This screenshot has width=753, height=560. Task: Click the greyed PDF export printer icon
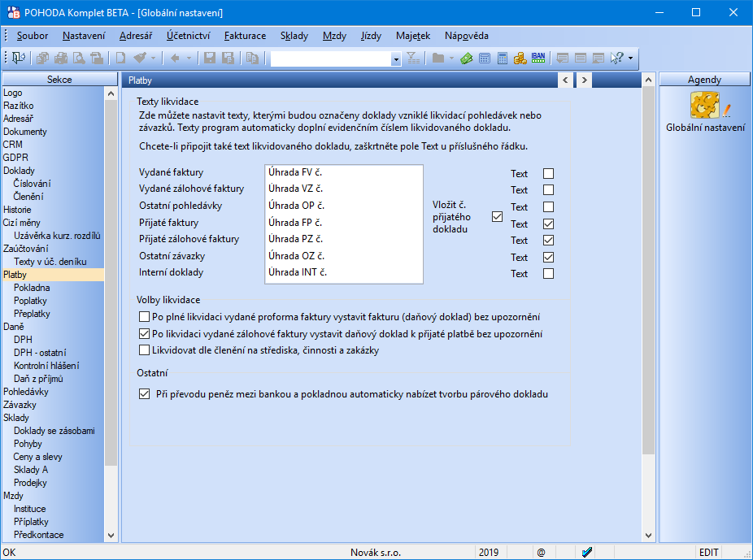97,58
